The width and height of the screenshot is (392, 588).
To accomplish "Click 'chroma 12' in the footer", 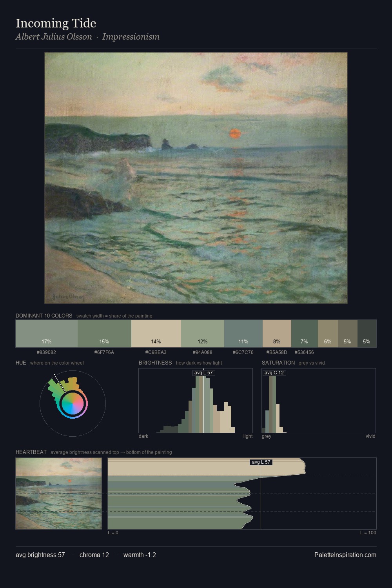I will coord(94,555).
